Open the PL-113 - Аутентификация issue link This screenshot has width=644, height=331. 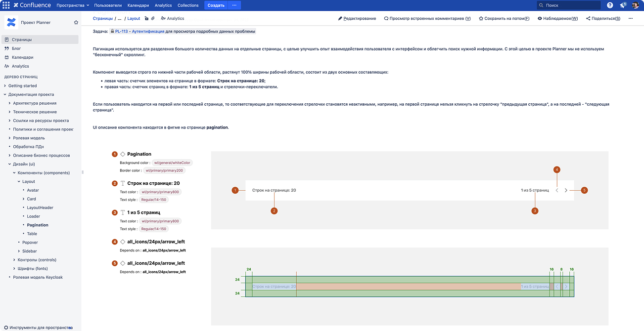click(140, 31)
